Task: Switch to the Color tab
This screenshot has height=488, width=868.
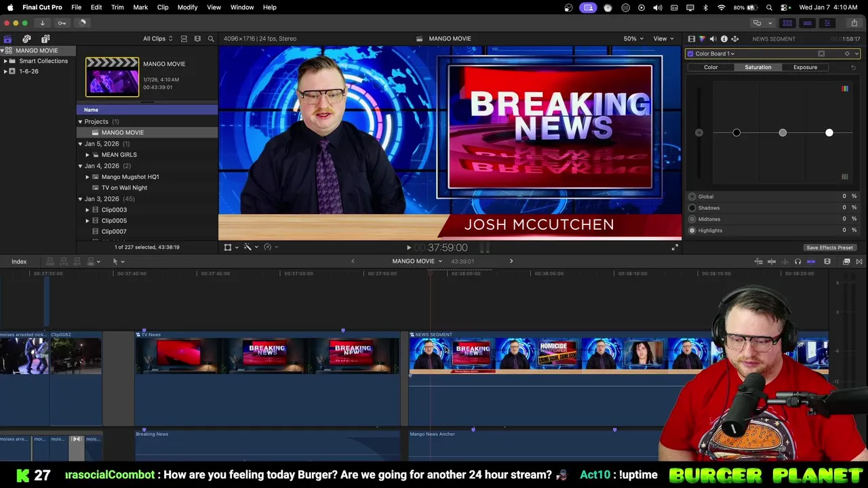Action: coord(711,67)
